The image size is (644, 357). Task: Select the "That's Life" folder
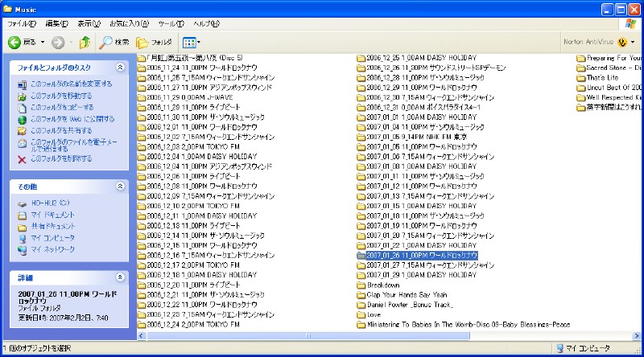point(581,78)
